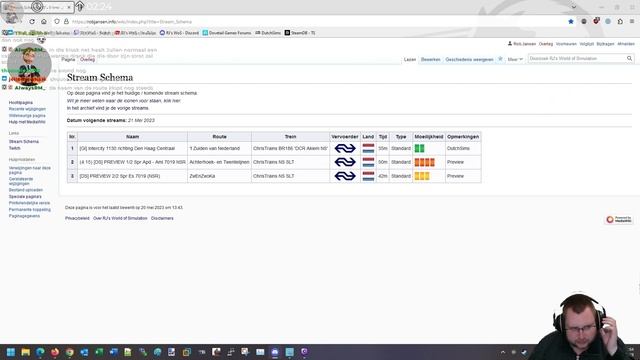This screenshot has height=360, width=640.
Task: Switch to Firefox on the taskbar
Action: click(55, 352)
